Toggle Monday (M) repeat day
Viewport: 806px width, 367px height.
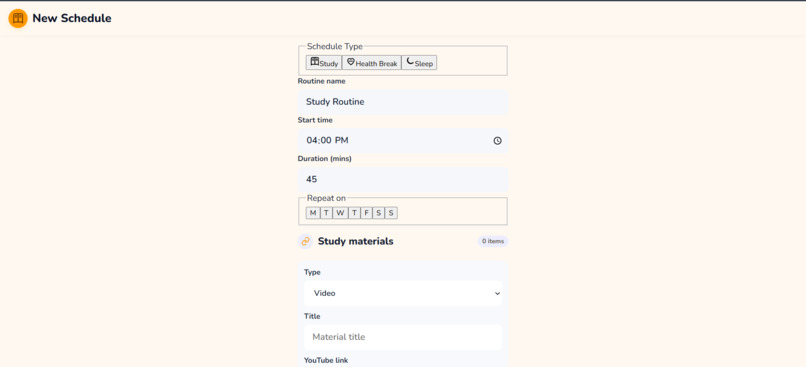coord(313,213)
